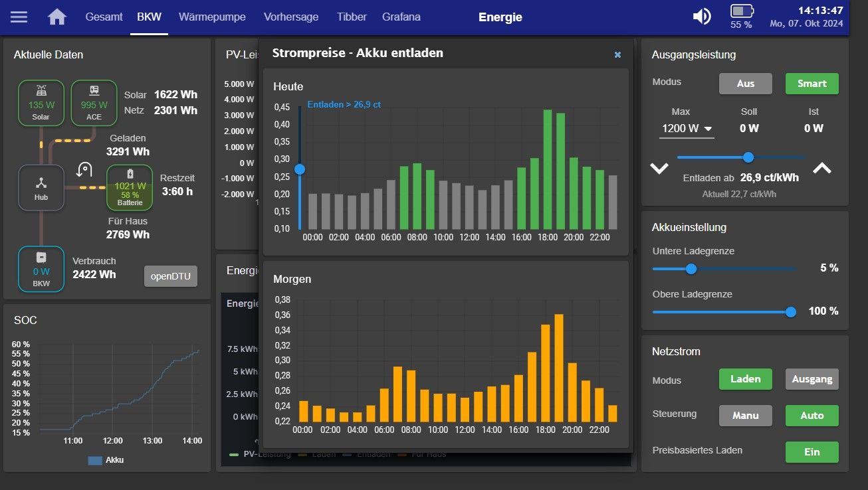868x490 pixels.
Task: Click the Für Haus value 2769 Wh
Action: 128,234
